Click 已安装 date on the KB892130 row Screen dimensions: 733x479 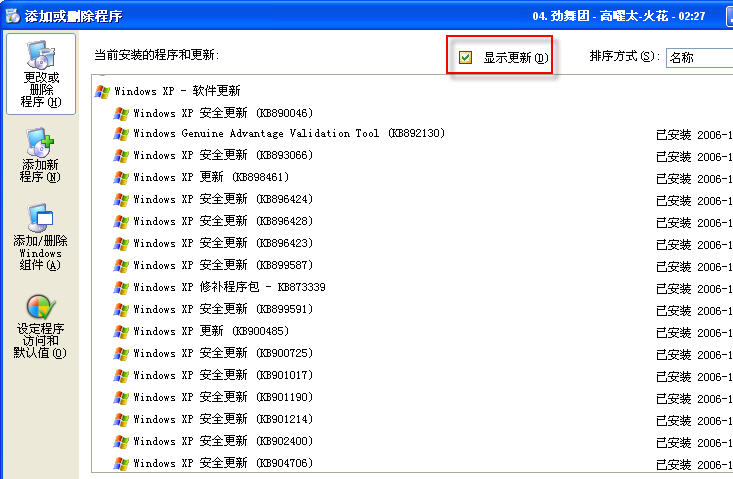[x=694, y=135]
